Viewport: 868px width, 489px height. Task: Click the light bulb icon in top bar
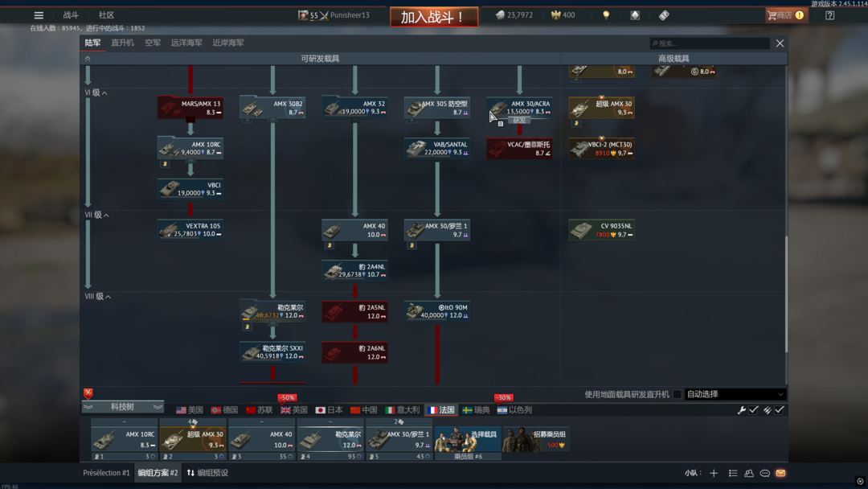point(606,15)
